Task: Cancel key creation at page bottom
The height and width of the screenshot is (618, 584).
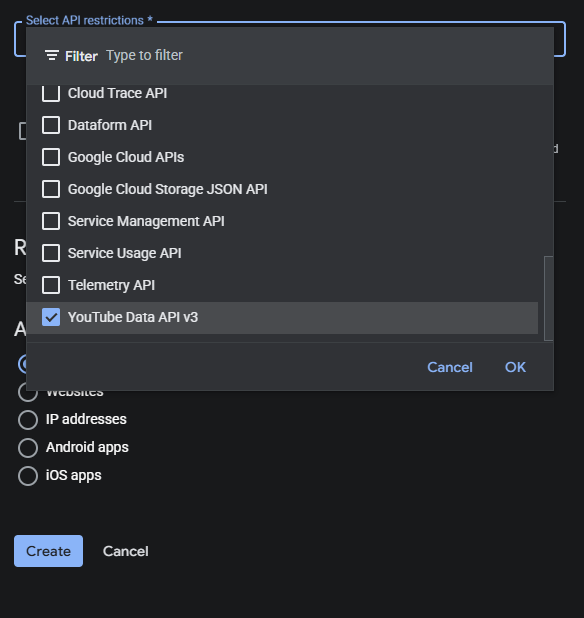Action: (126, 551)
